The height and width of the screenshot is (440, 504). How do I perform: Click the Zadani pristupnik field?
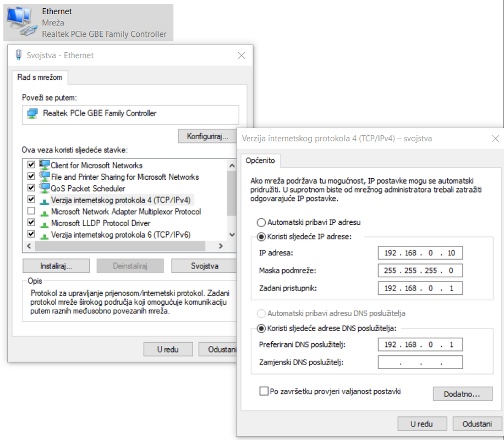click(x=420, y=288)
